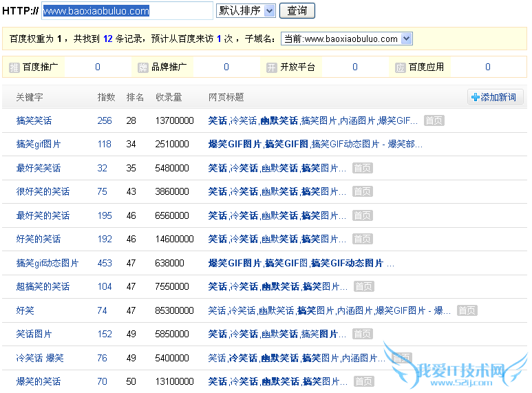Click the 首页 badge in 好笑的笑话 row
Image resolution: width=532 pixels, height=393 pixels.
click(x=363, y=240)
